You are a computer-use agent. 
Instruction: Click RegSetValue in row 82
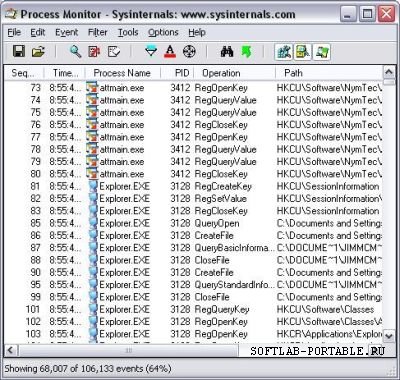pos(221,199)
